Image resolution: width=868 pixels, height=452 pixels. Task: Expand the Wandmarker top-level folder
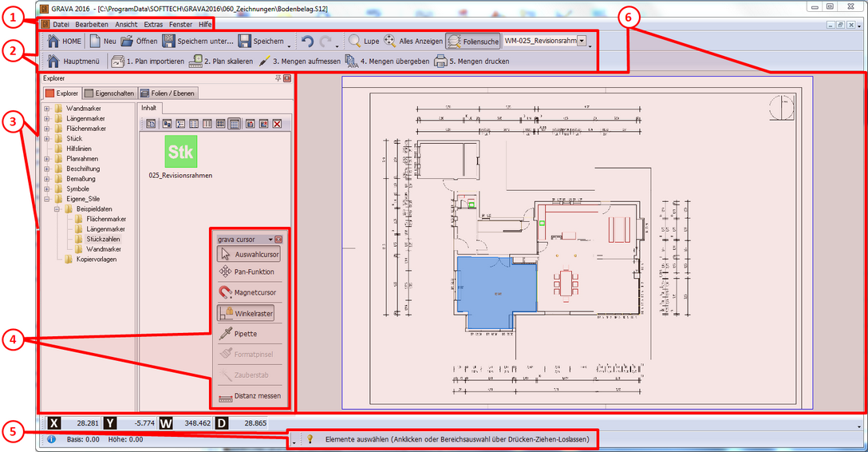[x=47, y=109]
